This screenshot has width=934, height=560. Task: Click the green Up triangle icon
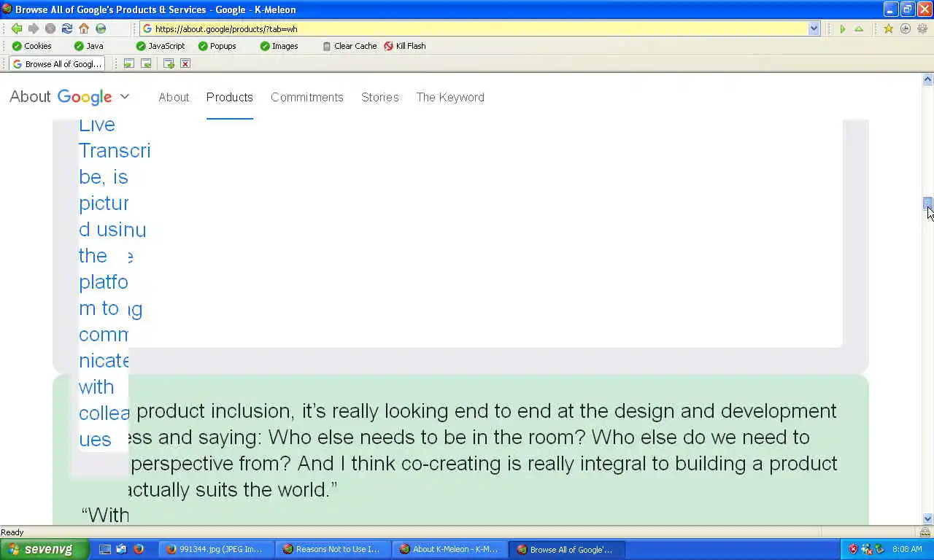(x=859, y=29)
